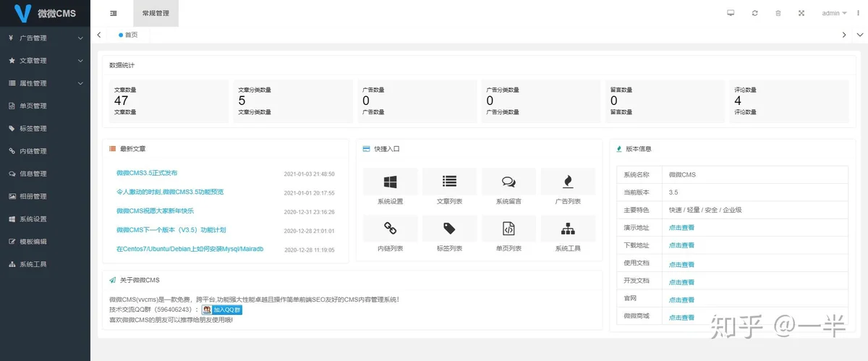Open article about 下一个版本 (V3.5) 功能计划
868x361 pixels.
tap(171, 230)
